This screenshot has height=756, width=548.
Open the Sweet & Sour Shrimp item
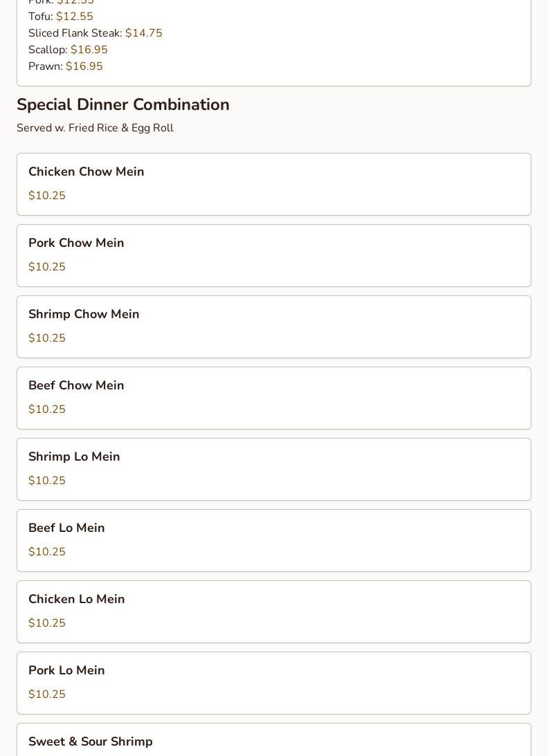click(x=91, y=741)
